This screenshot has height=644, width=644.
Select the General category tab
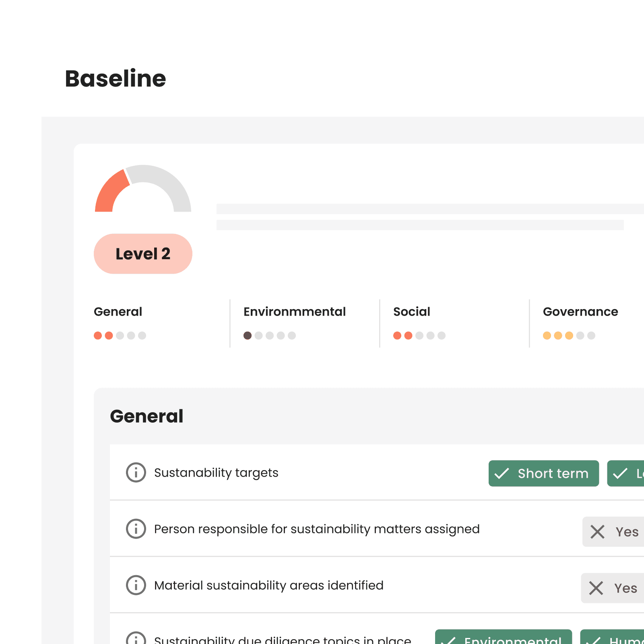pyautogui.click(x=118, y=312)
